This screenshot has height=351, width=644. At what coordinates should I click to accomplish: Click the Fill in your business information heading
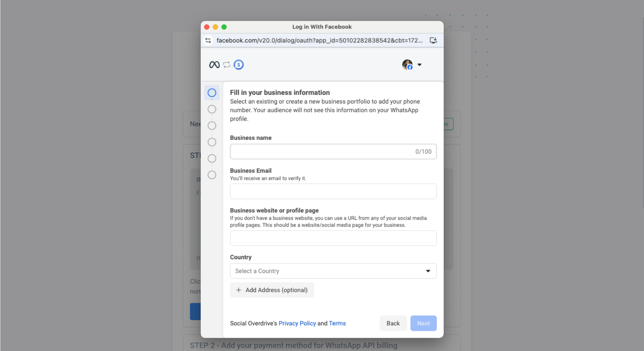tap(280, 92)
